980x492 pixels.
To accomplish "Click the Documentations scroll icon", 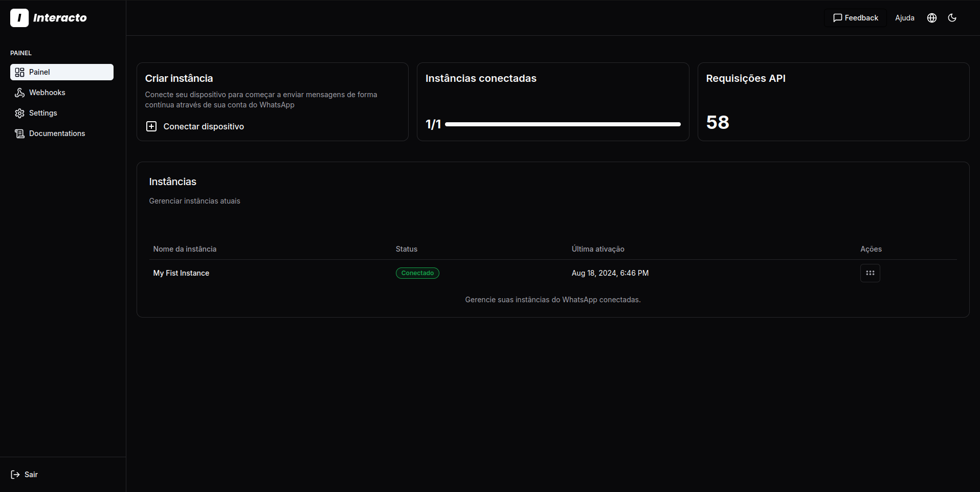I will pos(19,133).
